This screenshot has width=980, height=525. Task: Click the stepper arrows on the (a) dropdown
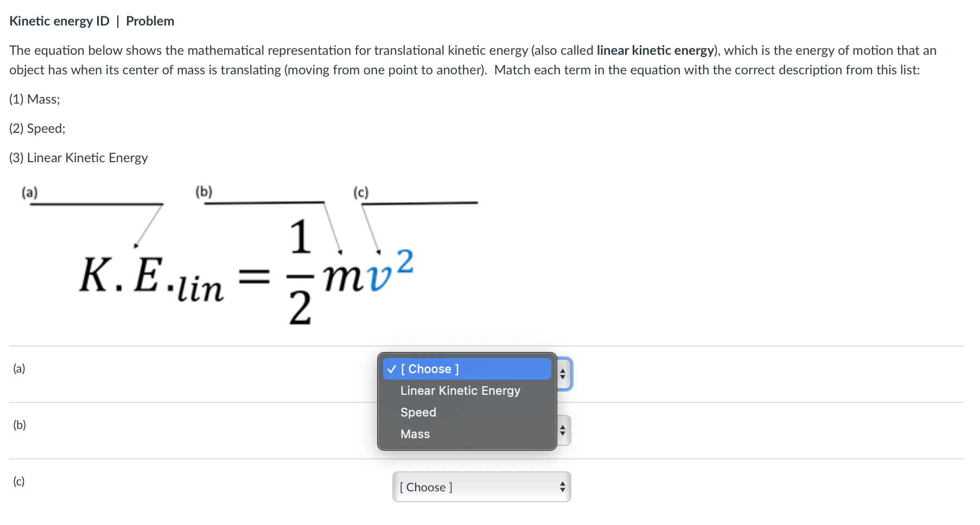(x=564, y=373)
